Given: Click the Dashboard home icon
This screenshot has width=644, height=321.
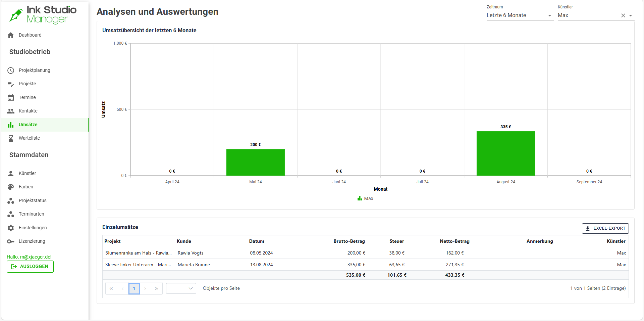Looking at the screenshot, I should 11,35.
